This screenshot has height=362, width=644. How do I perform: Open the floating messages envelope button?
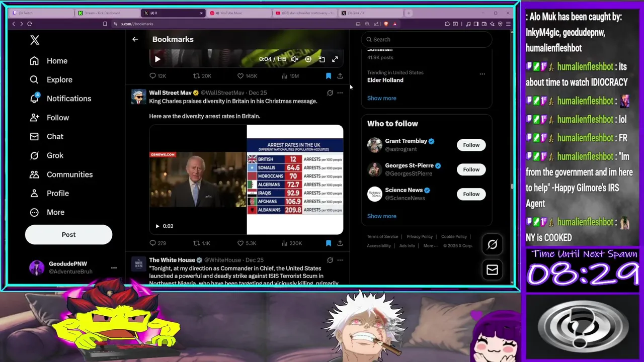tap(492, 270)
